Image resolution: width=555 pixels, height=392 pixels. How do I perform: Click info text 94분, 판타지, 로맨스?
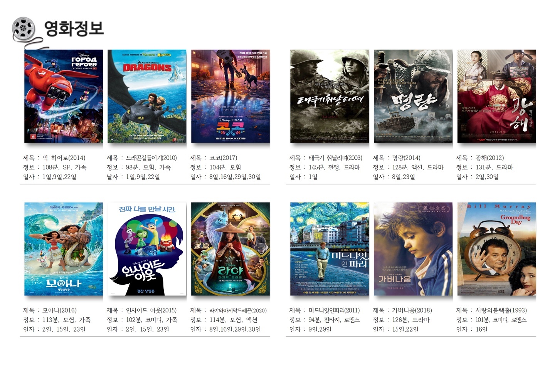[x=334, y=320]
